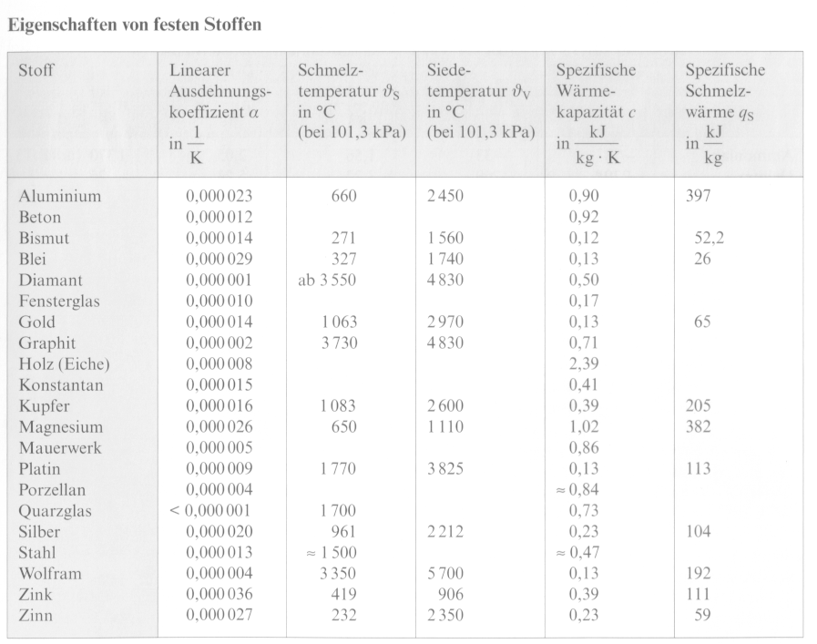Image resolution: width=817 pixels, height=644 pixels.
Task: Click Wolfram boiling temperature 5 700
Action: coord(445,574)
